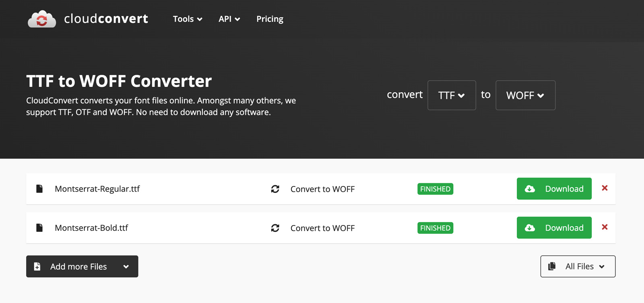The width and height of the screenshot is (644, 303).
Task: Open the Tools menu
Action: coord(187,19)
